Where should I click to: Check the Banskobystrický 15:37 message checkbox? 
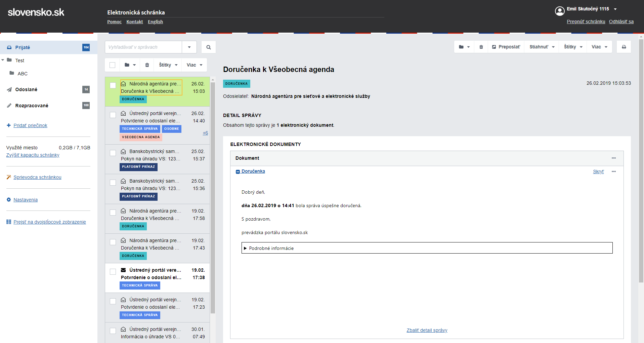tap(113, 153)
